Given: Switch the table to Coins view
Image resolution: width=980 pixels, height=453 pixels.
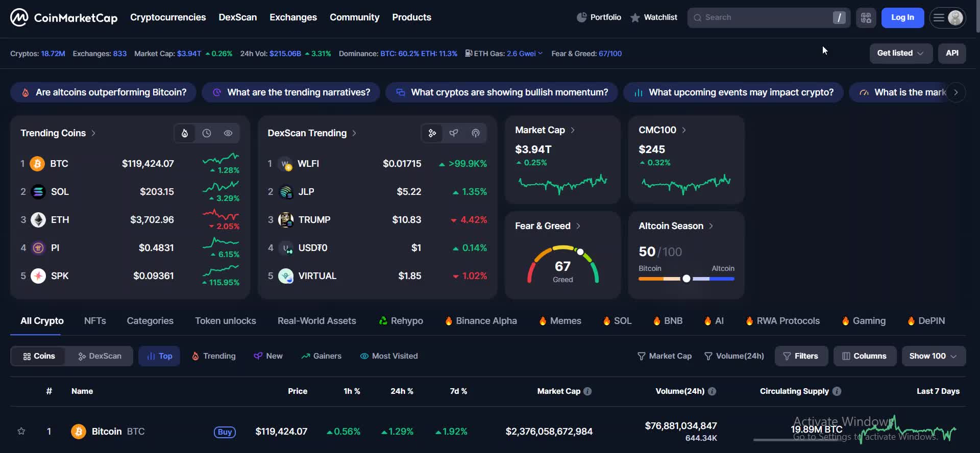Looking at the screenshot, I should click(39, 356).
